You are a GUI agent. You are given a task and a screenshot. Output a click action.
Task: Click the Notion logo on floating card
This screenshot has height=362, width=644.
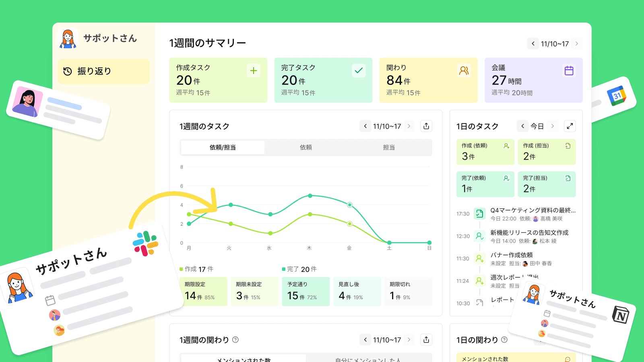tap(620, 315)
